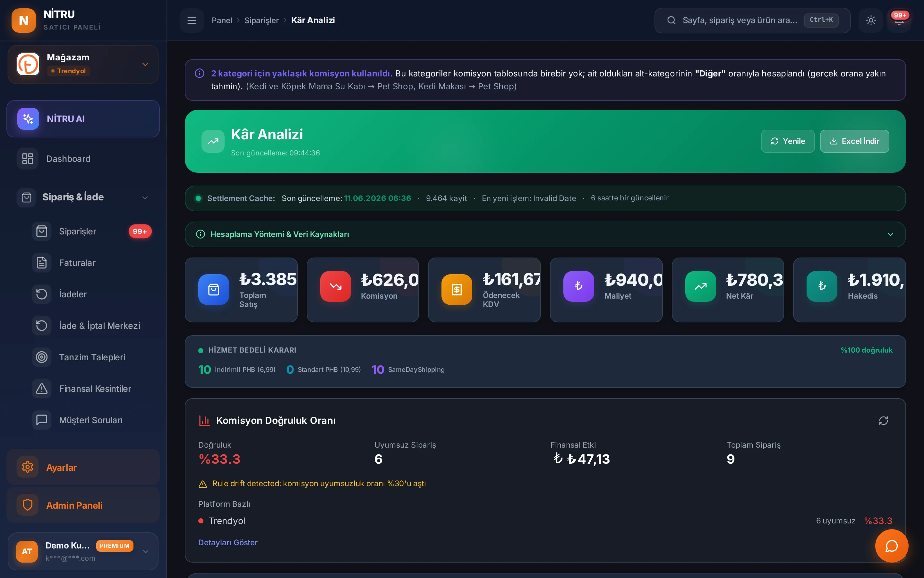Click the orange NİTRU logo icon

pos(24,20)
